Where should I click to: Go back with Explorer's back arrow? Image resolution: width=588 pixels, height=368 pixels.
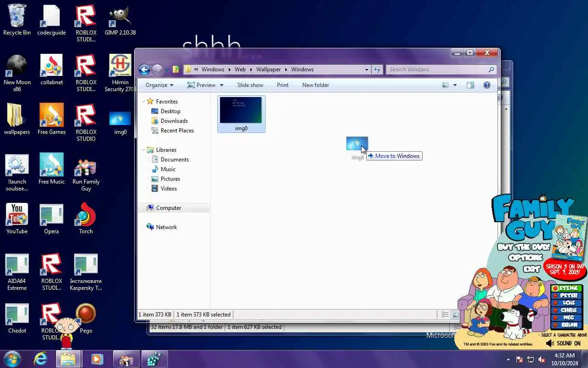point(144,69)
